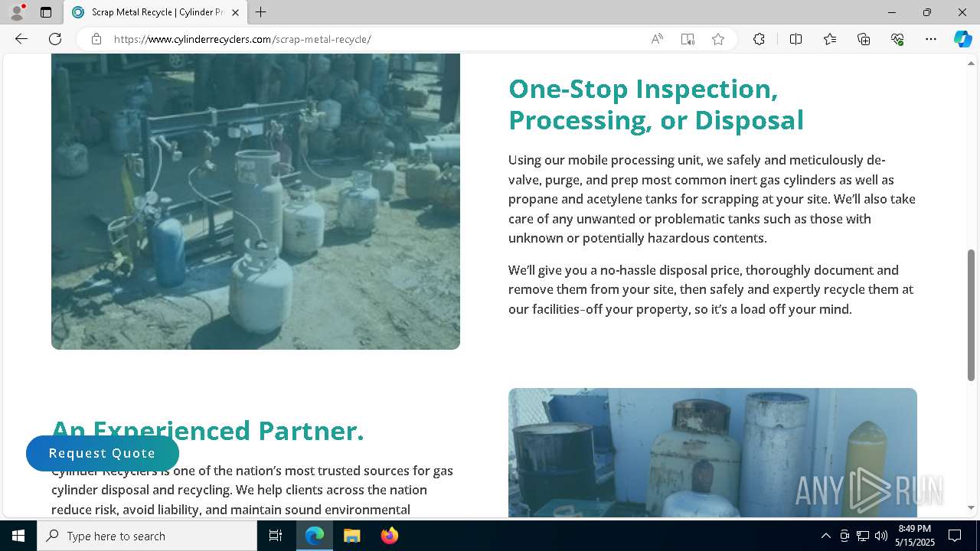Click An Experienced Partner heading
980x551 pixels.
pos(207,430)
